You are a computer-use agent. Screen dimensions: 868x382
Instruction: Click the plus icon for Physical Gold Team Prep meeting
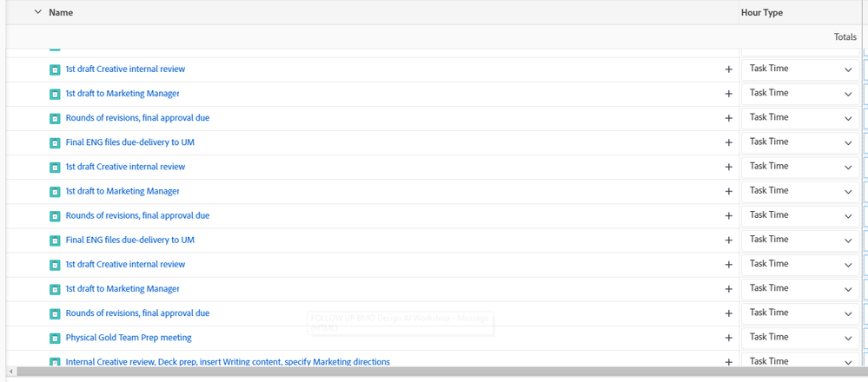point(728,338)
